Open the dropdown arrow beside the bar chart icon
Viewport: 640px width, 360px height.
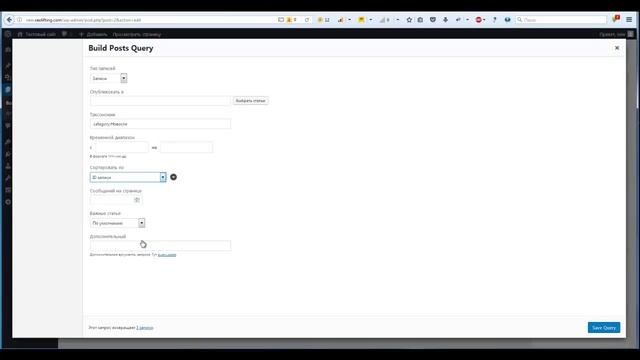point(349,20)
